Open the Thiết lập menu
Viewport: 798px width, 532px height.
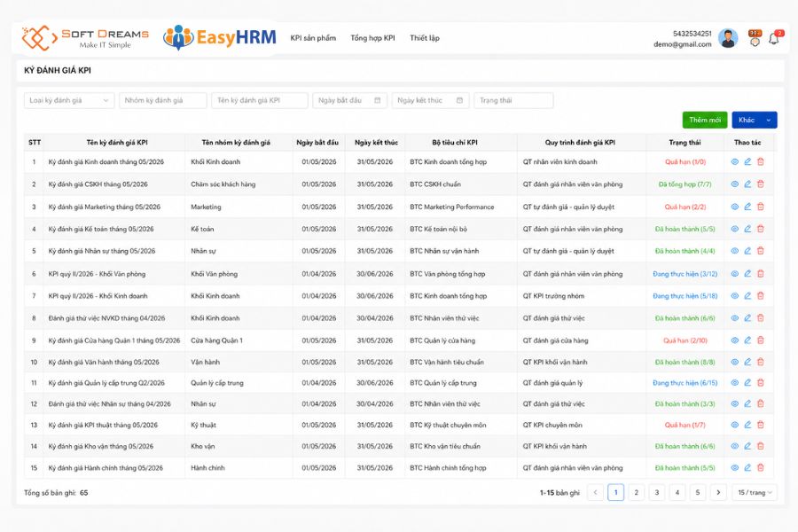tap(425, 38)
